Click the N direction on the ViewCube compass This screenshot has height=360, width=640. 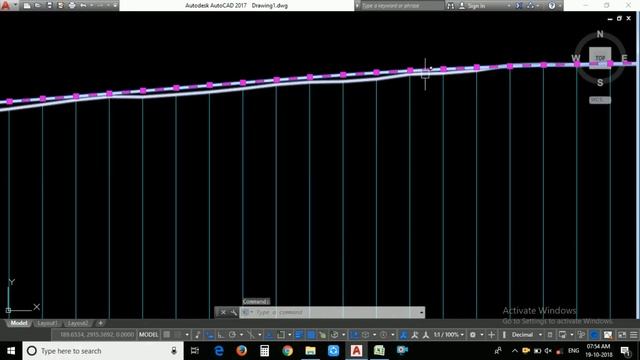point(600,34)
